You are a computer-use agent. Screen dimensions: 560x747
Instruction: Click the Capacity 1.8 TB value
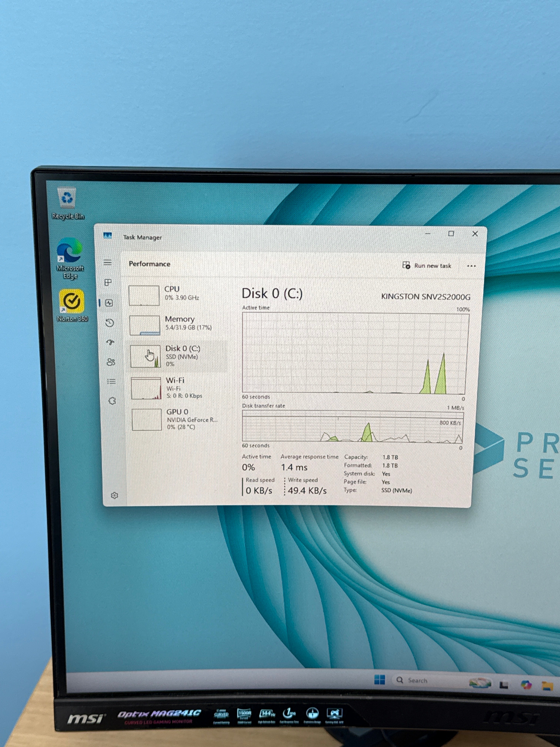[x=390, y=457]
